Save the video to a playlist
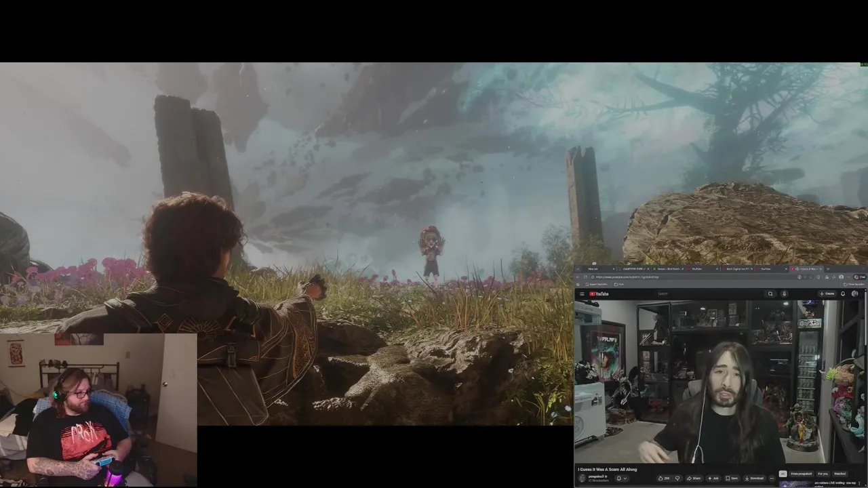868x488 pixels. [x=732, y=479]
